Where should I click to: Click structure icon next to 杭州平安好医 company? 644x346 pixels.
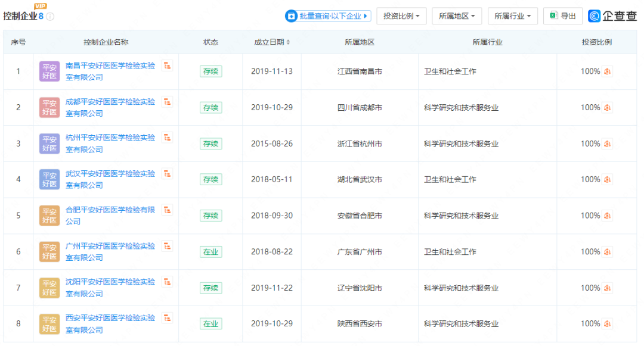[168, 138]
